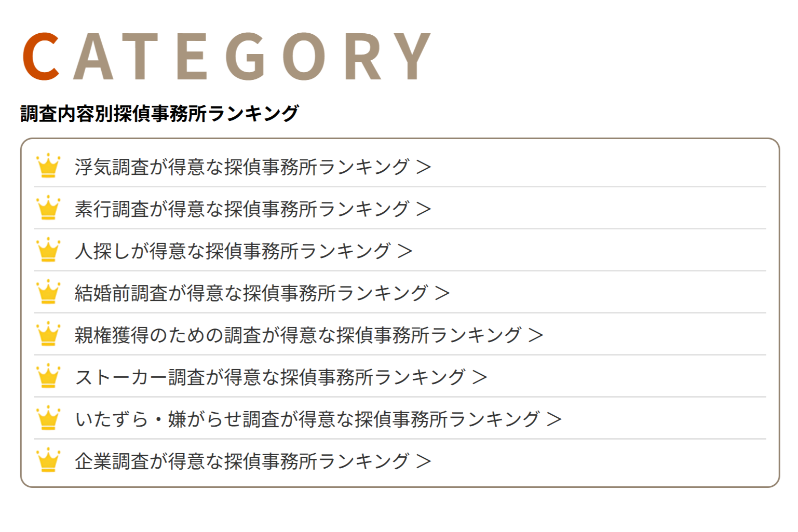Open 浮気調査が得意な探偵事務所ランキング link
Screen dimensions: 798x532
(x=241, y=167)
